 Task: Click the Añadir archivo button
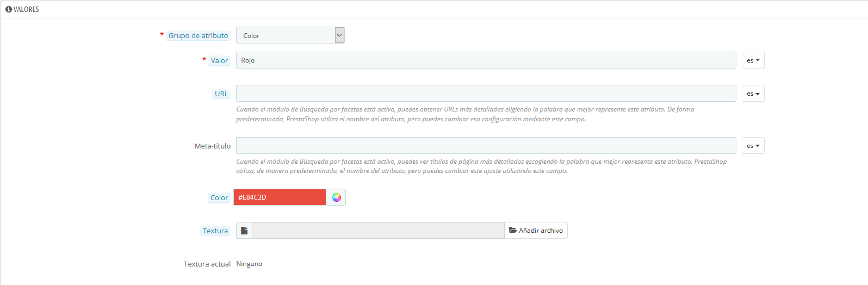(x=536, y=231)
